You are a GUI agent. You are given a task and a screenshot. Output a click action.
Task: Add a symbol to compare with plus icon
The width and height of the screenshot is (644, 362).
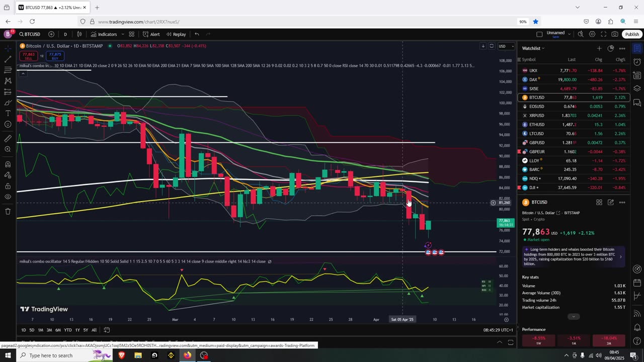[51, 34]
